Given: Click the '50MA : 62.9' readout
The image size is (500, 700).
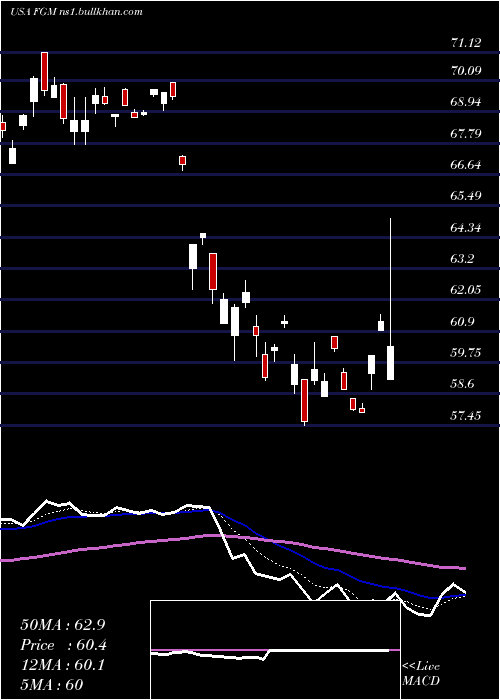Looking at the screenshot, I should (63, 625).
